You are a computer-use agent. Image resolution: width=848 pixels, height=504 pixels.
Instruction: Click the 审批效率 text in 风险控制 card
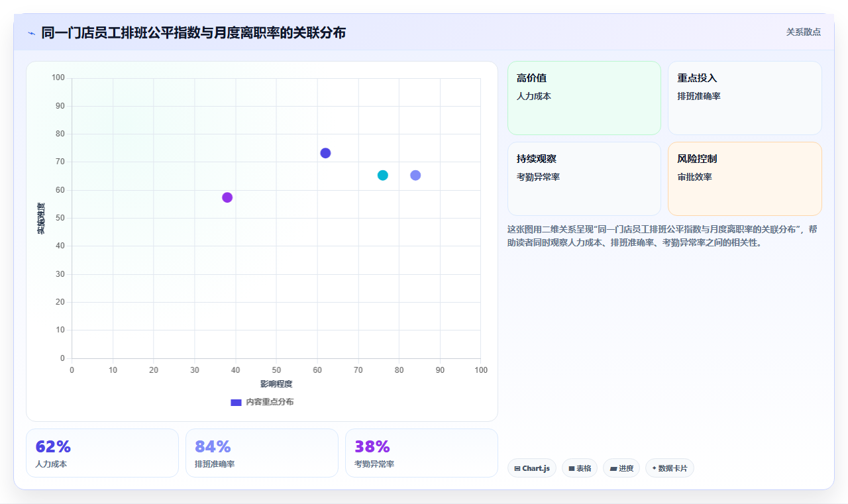pyautogui.click(x=694, y=177)
